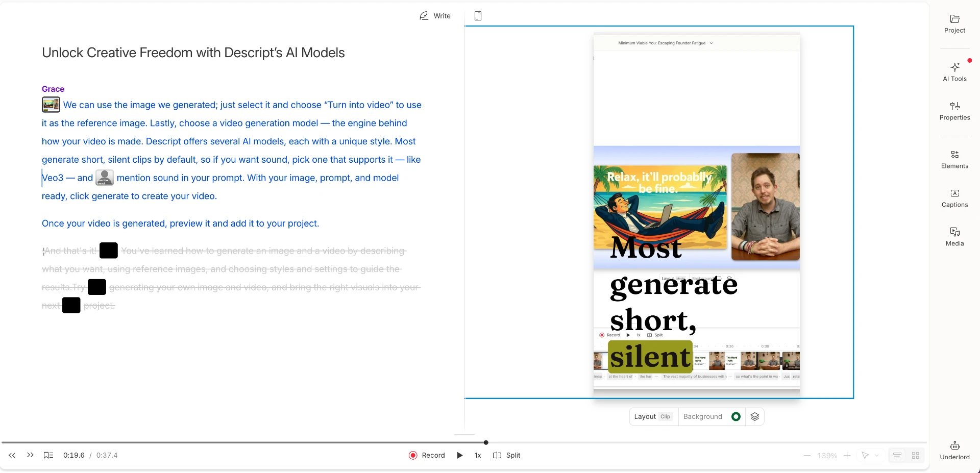Open the green background color swatch
980x473 pixels.
(736, 416)
